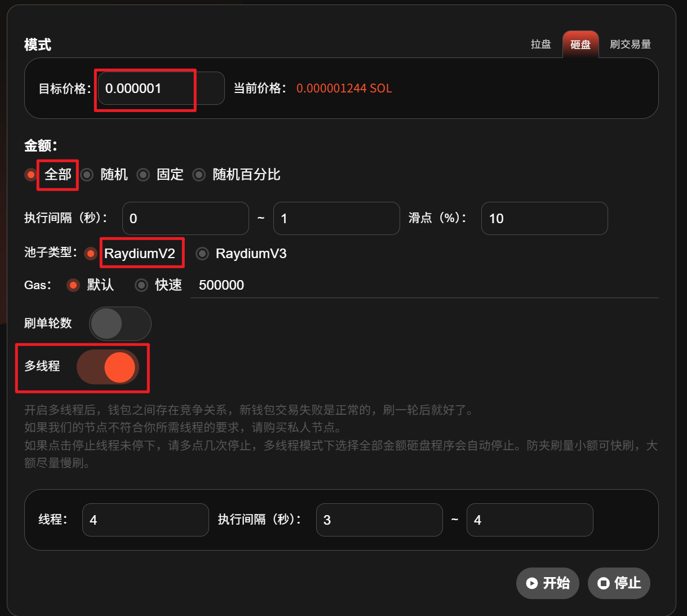Select the 全部 amount radio option
687x616 pixels.
(x=31, y=175)
